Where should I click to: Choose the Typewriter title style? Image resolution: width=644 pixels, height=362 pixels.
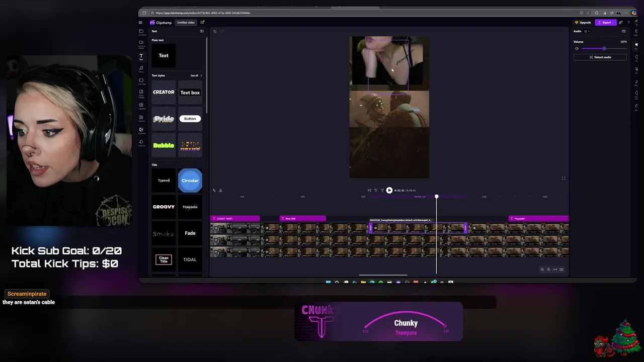tap(164, 180)
